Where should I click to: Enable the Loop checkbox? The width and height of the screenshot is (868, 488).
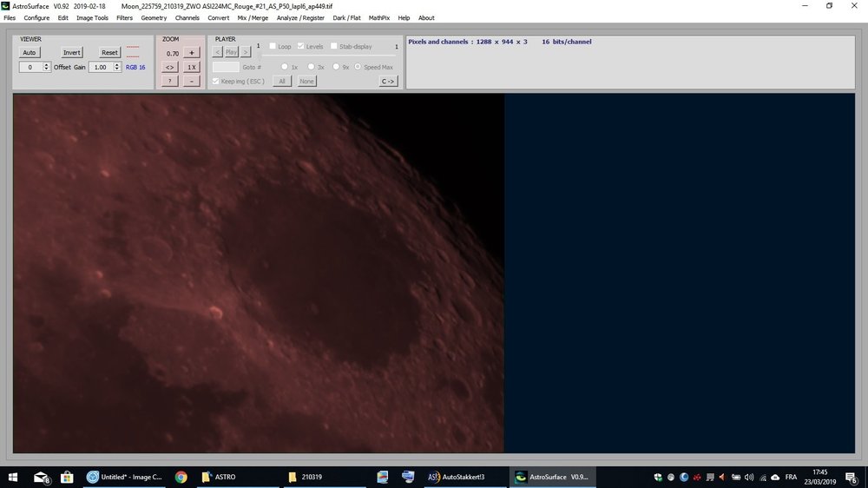tap(273, 46)
